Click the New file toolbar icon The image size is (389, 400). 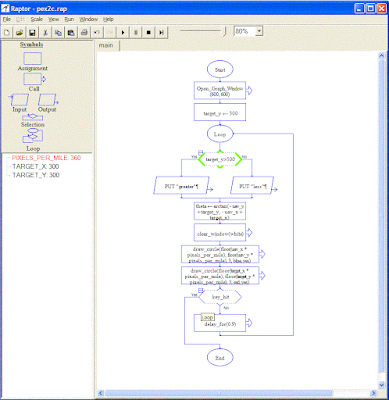pyautogui.click(x=7, y=32)
